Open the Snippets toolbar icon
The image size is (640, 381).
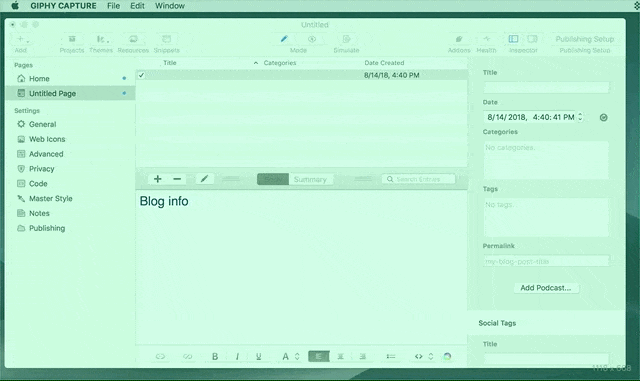coord(167,39)
